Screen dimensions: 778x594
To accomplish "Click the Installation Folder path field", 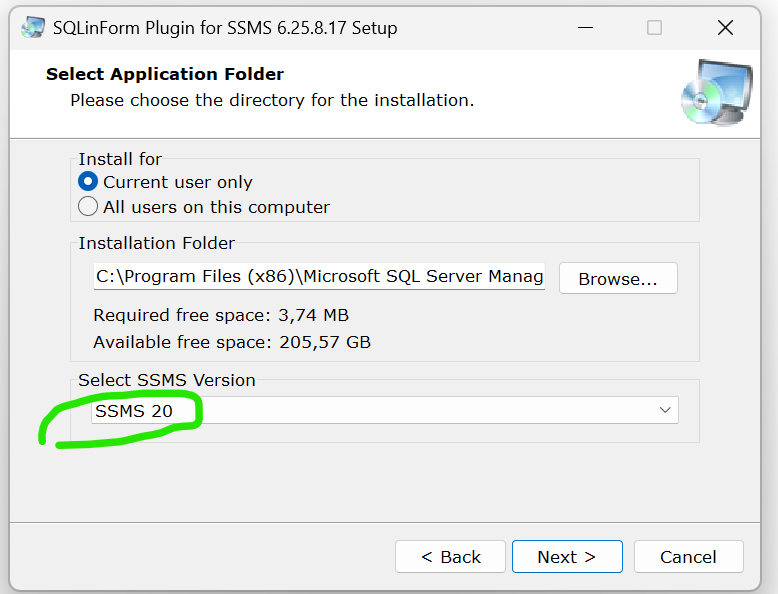I will point(319,276).
